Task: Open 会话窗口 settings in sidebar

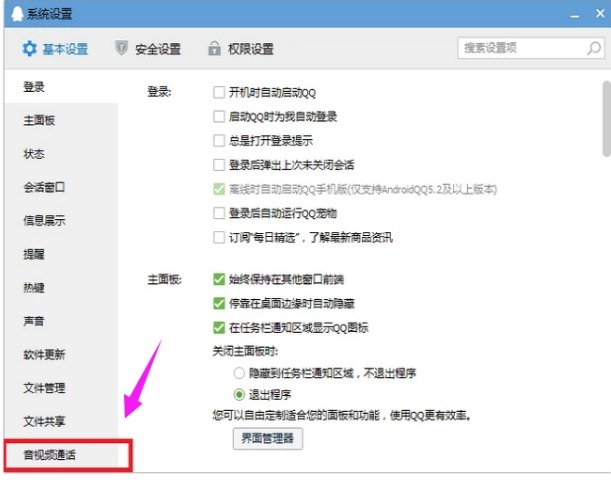Action: pos(61,187)
